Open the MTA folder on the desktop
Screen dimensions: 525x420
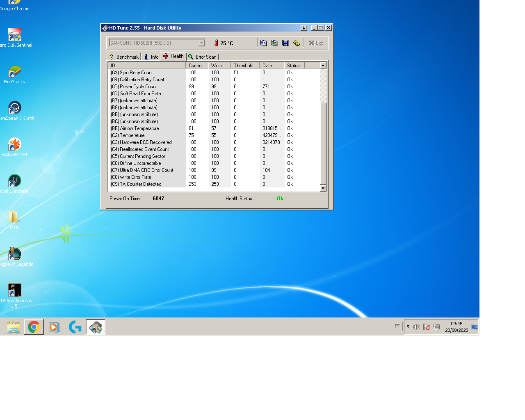coord(14,220)
